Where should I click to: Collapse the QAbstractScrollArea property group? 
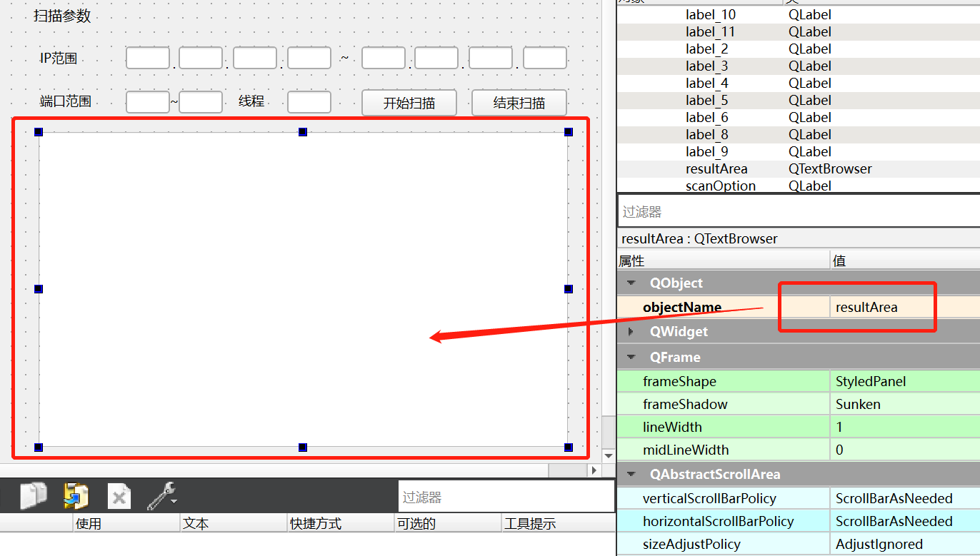pos(631,474)
